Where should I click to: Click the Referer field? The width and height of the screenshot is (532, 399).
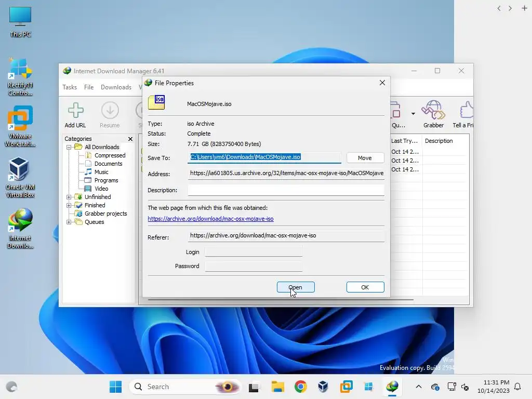point(286,236)
